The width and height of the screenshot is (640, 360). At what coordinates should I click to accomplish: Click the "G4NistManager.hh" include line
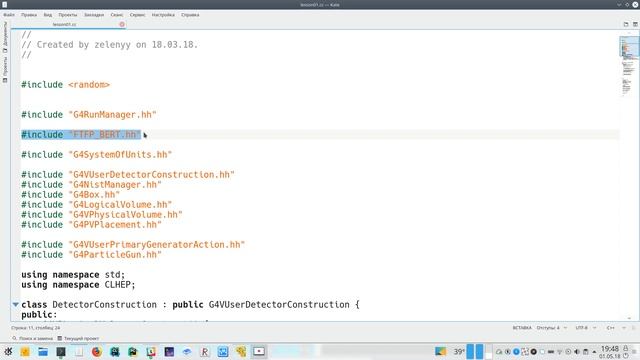tap(91, 184)
